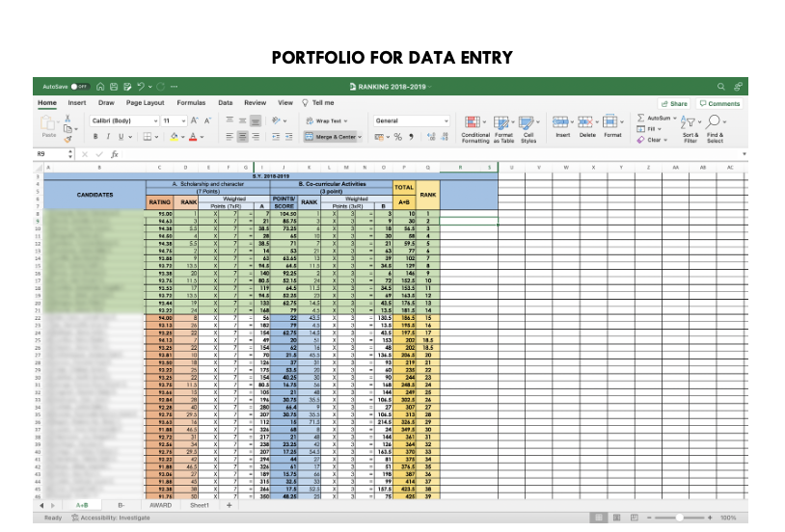Screen dimensions: 785x532
Task: Click the Borders icon
Action: click(148, 137)
